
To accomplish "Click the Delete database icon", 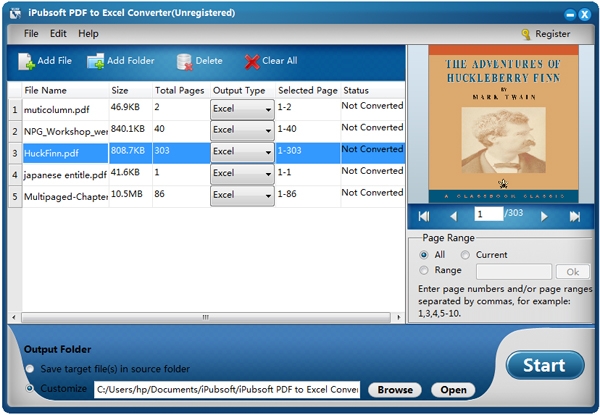I will pyautogui.click(x=184, y=62).
